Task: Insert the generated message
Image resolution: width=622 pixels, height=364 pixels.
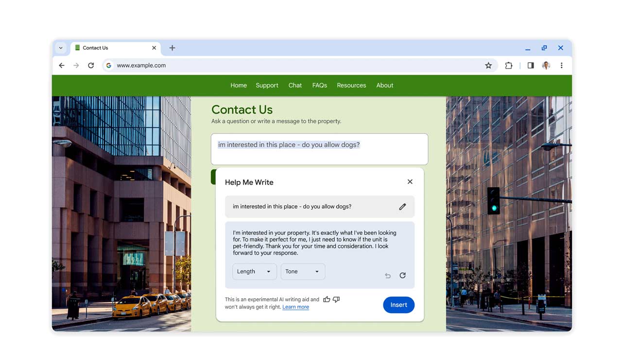Action: coord(398,304)
